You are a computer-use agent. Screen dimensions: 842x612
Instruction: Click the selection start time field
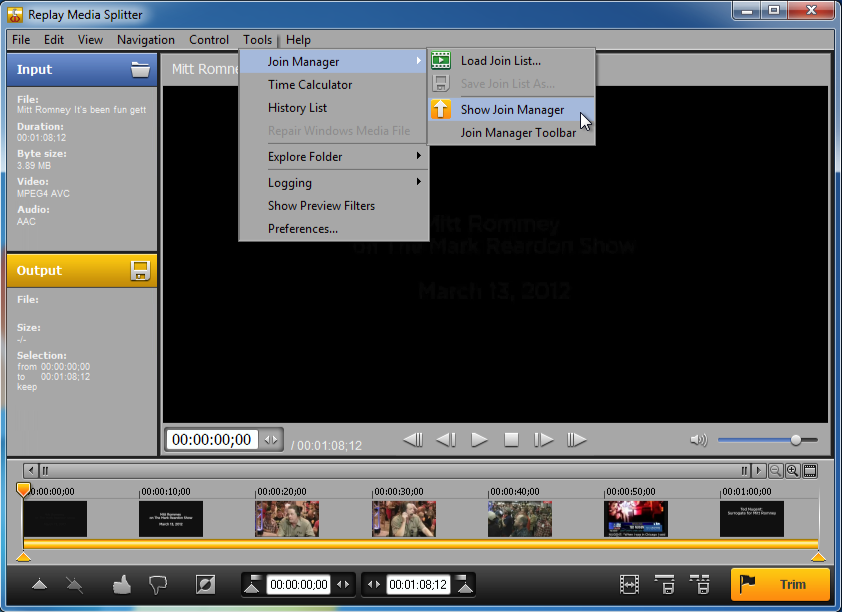click(299, 584)
